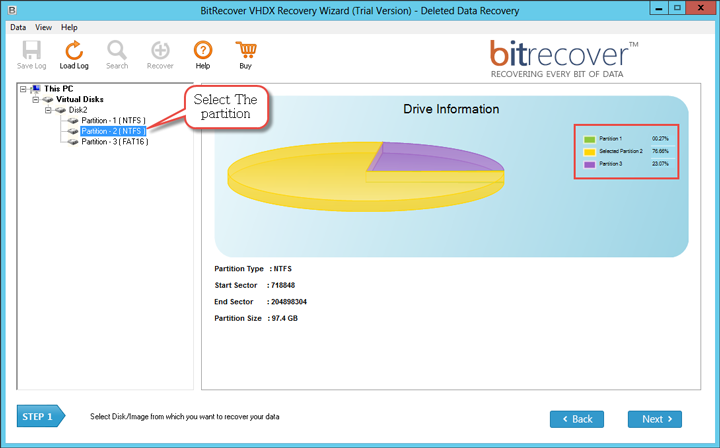Image resolution: width=720 pixels, height=448 pixels.
Task: Select Partition - 1 (NTFS) in tree
Action: pyautogui.click(x=113, y=121)
